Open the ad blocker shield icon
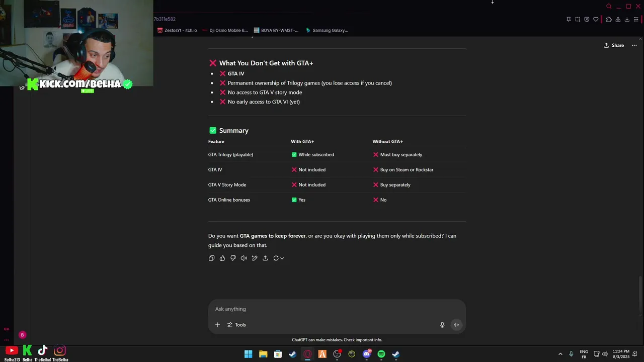The image size is (644, 362). 587,20
